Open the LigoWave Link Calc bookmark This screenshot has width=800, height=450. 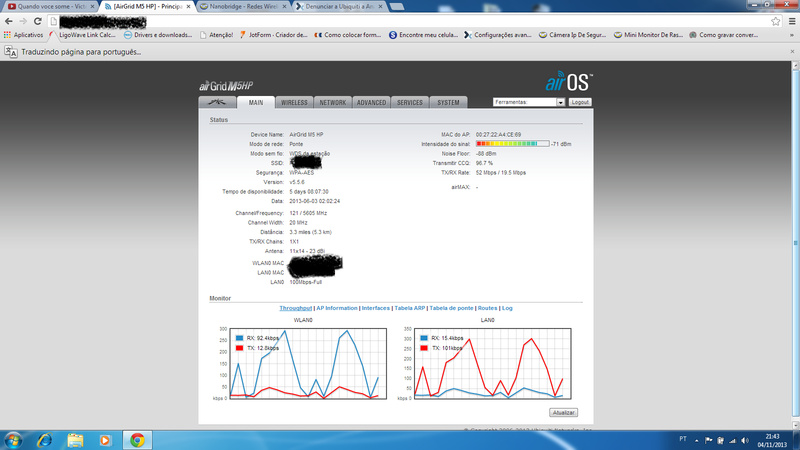tap(82, 35)
